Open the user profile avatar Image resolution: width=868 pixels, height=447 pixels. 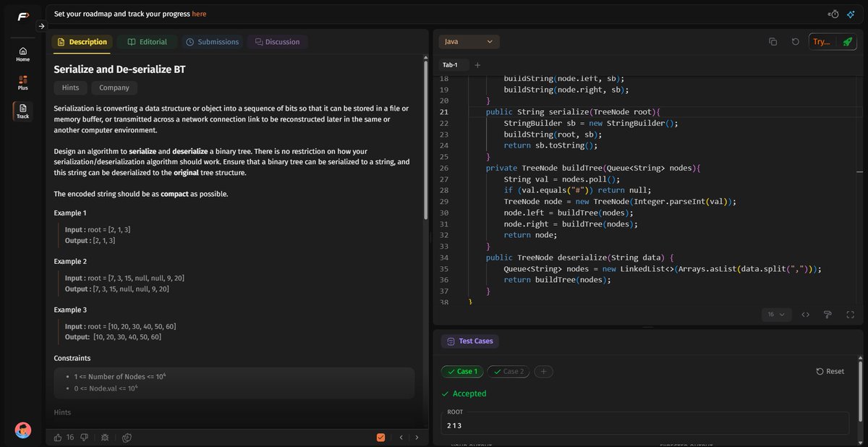tap(23, 430)
